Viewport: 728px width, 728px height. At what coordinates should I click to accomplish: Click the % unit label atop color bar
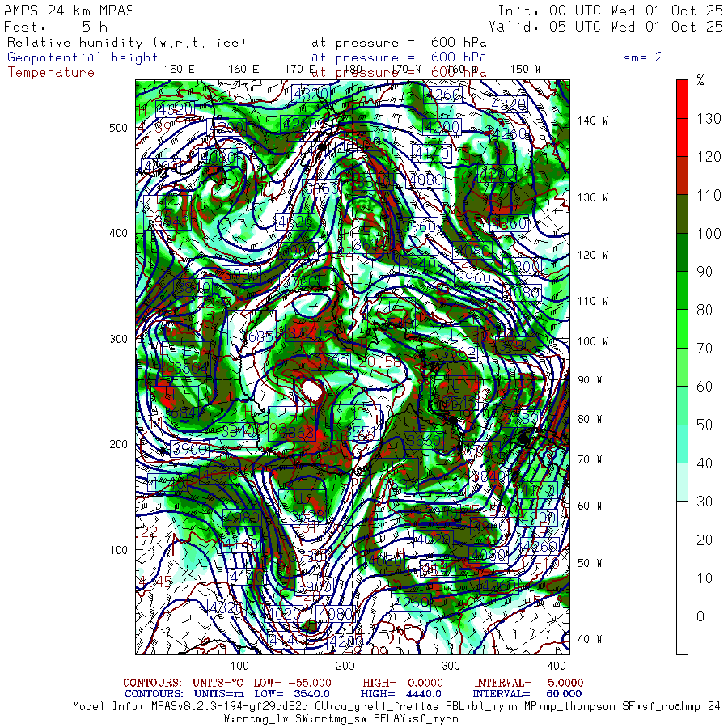pos(700,80)
